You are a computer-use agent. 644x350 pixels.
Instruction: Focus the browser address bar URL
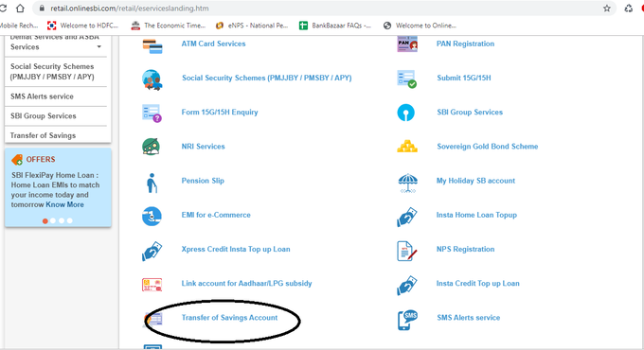click(130, 9)
